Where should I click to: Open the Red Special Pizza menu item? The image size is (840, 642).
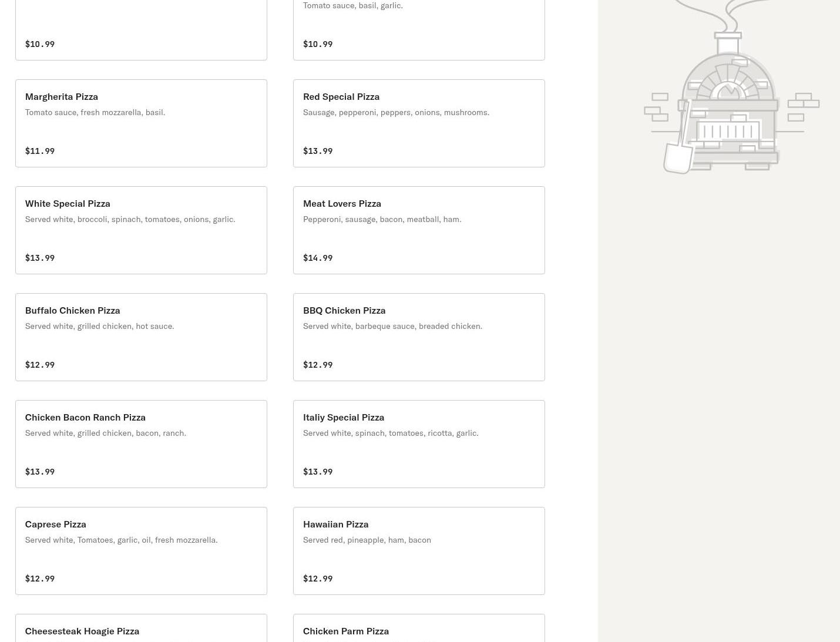[419, 123]
